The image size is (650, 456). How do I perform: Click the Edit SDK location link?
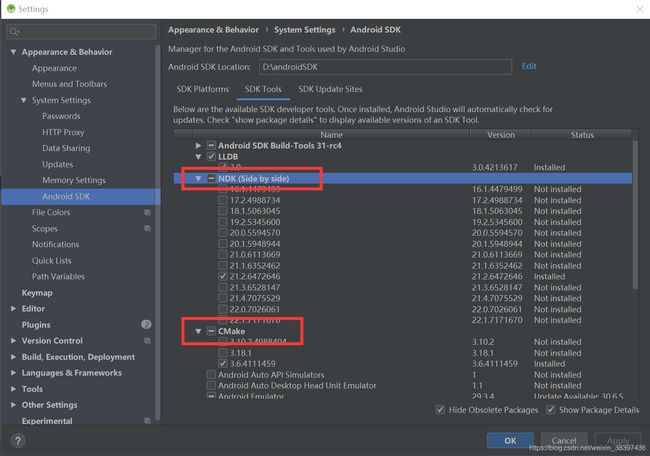[x=529, y=66]
